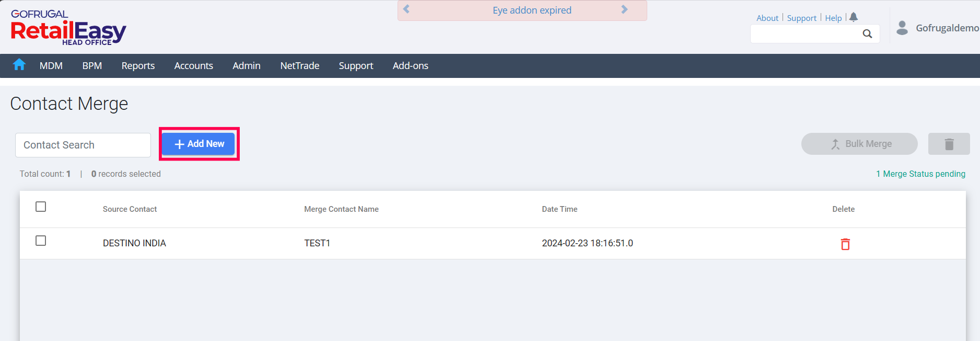Expand the Add-ons menu

(x=410, y=66)
